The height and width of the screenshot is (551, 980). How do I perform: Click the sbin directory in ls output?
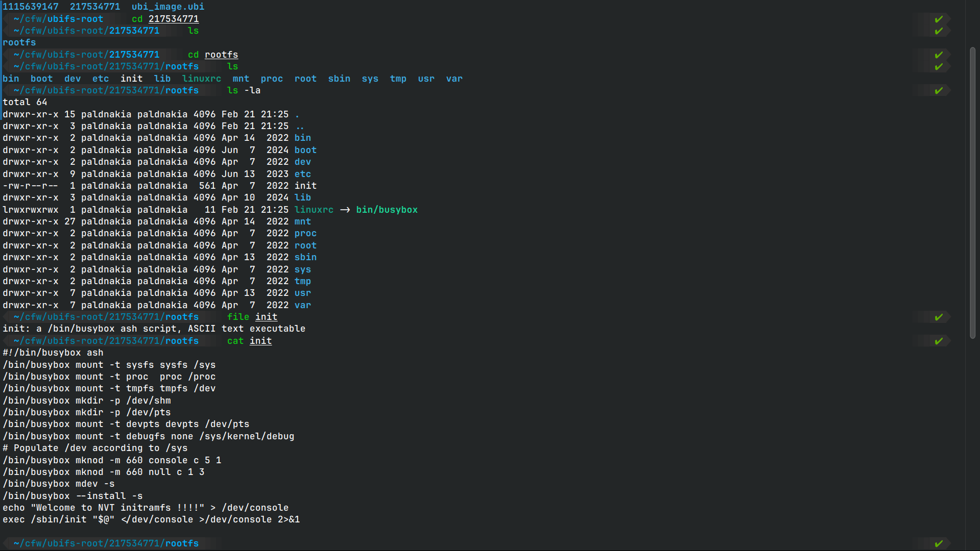pos(339,79)
